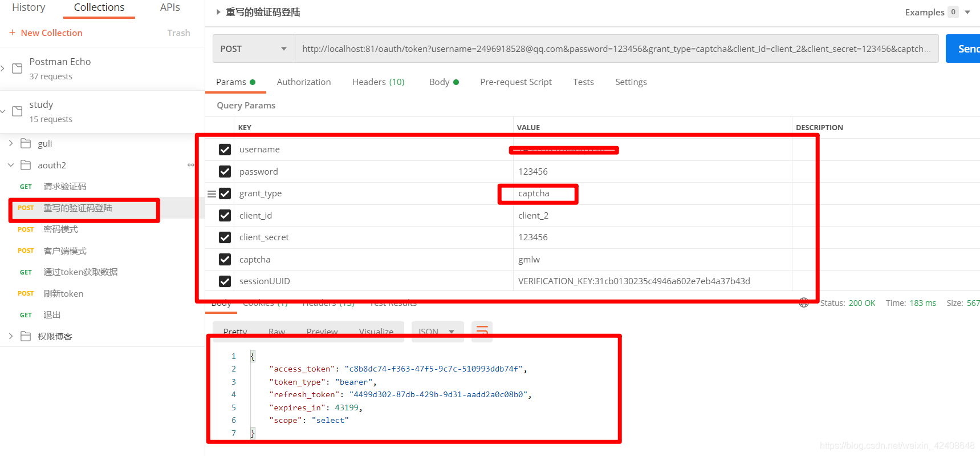The width and height of the screenshot is (980, 456).
Task: Click line number 1 fold marker in response
Action: pos(253,356)
